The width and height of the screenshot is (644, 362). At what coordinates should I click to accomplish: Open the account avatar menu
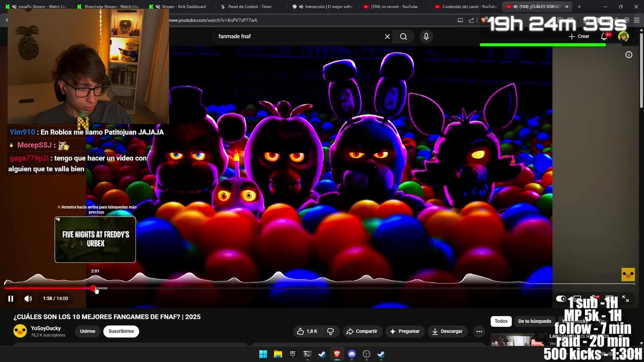623,36
